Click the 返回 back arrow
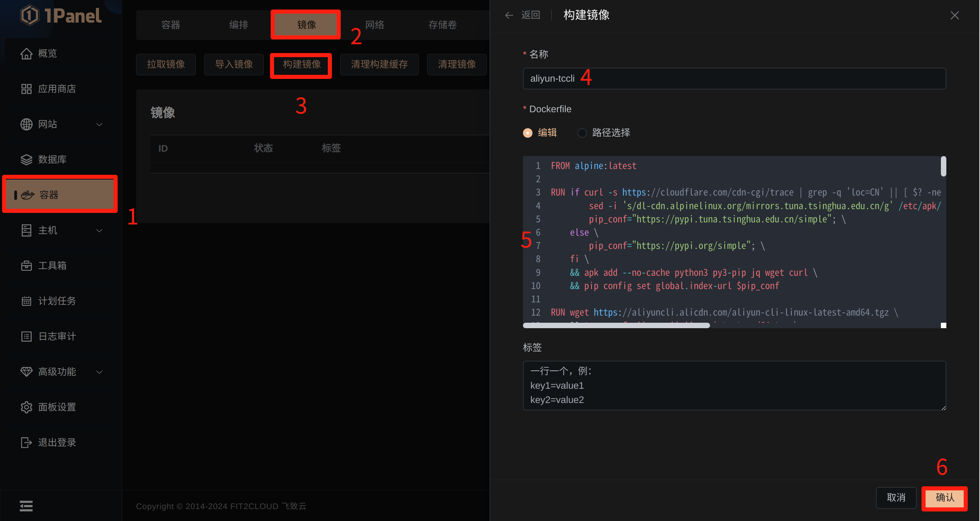Screen dimensions: 980x521 (x=509, y=15)
